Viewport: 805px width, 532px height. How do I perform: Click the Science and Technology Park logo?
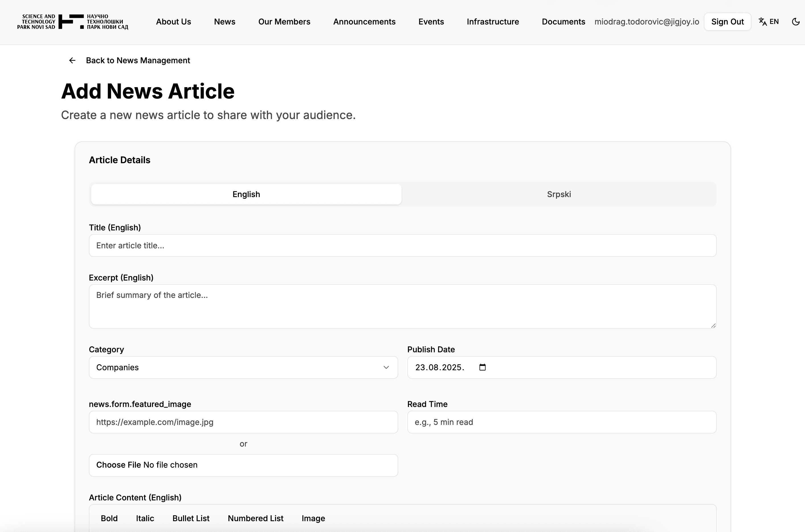point(73,21)
